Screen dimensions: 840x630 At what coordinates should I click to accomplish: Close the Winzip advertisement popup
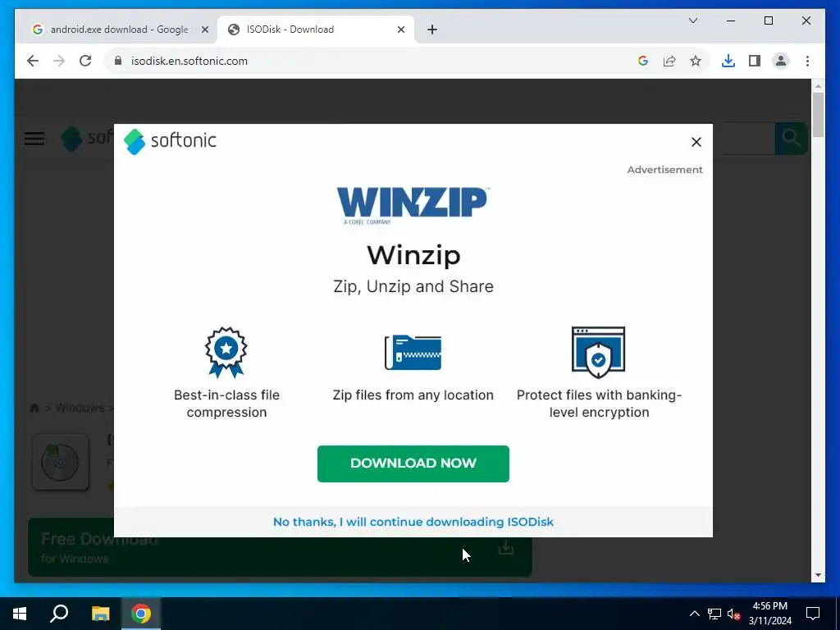696,142
